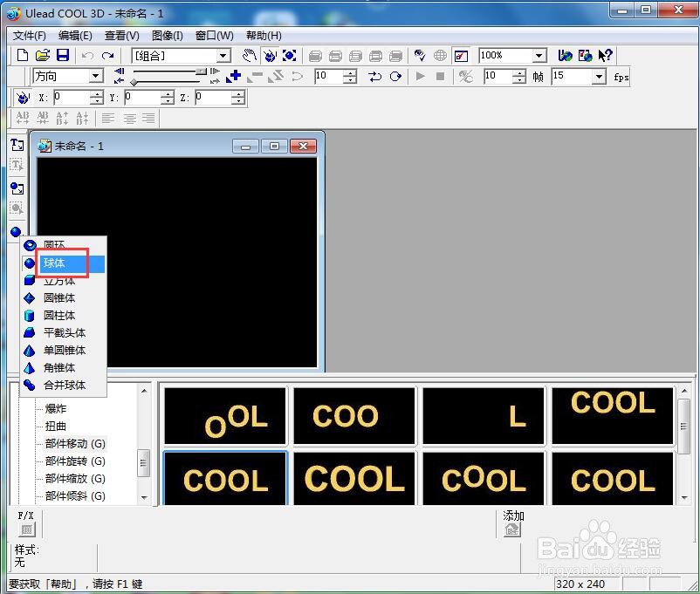Select 部件移动 (G) in the tree
The height and width of the screenshot is (594, 700).
[x=75, y=444]
